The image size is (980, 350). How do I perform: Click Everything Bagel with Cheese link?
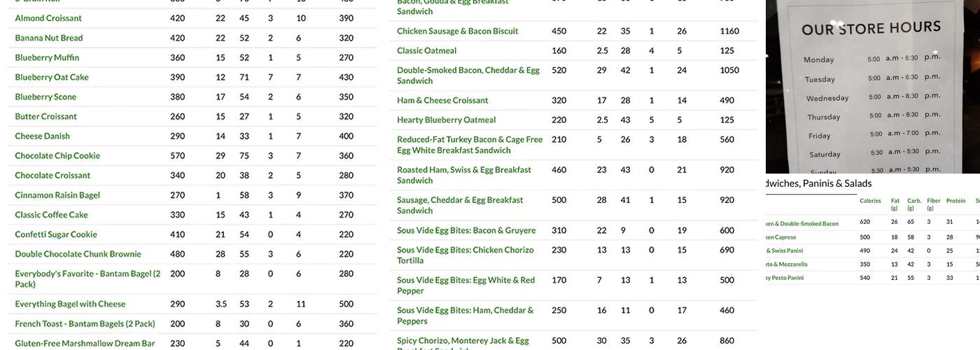click(x=70, y=304)
